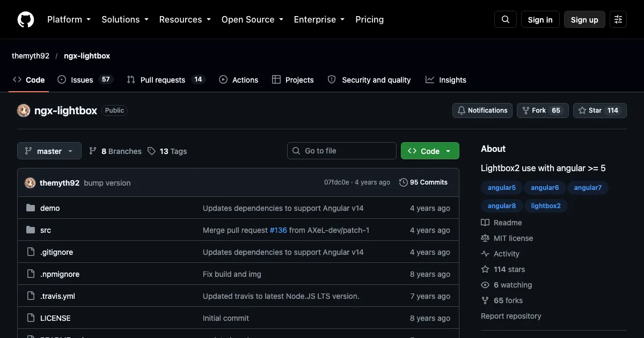Click the Notifications button
Screen dimensions: 644x338
coord(482,111)
